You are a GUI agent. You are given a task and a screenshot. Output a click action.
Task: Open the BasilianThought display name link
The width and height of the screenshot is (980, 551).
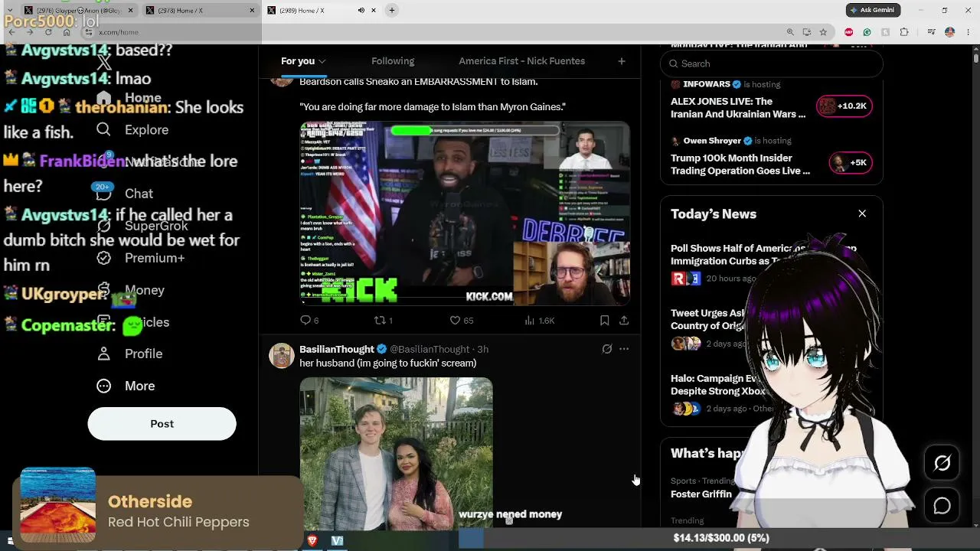click(x=337, y=349)
